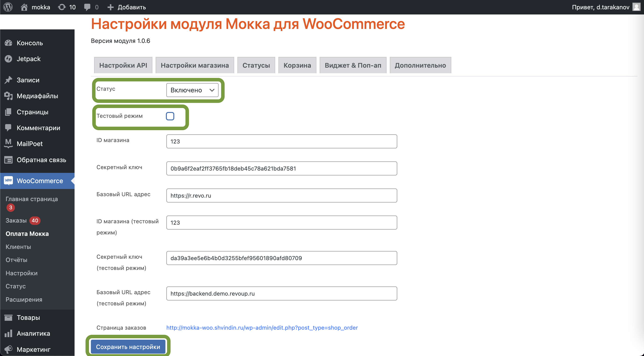Open the Статусы tab

tap(256, 65)
